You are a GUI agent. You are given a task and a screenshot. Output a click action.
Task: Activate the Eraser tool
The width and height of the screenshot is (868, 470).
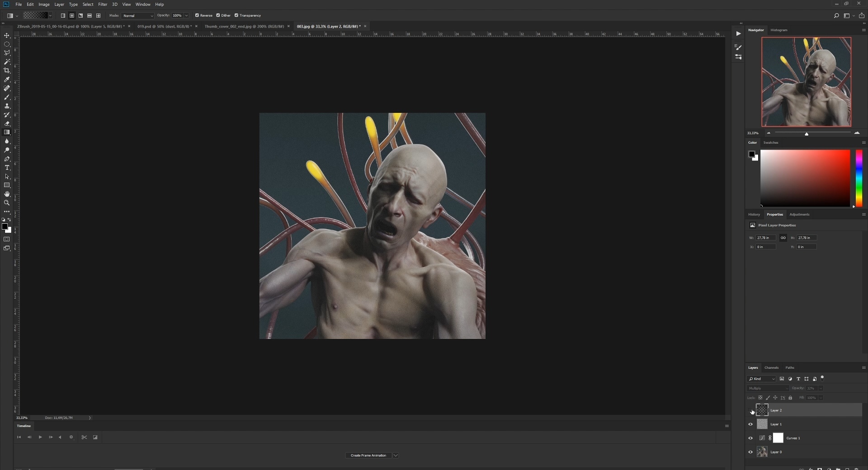click(x=7, y=123)
